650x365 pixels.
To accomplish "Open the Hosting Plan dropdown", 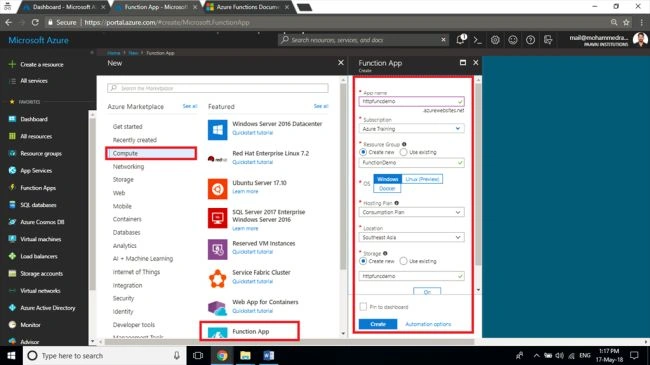I will (x=412, y=212).
